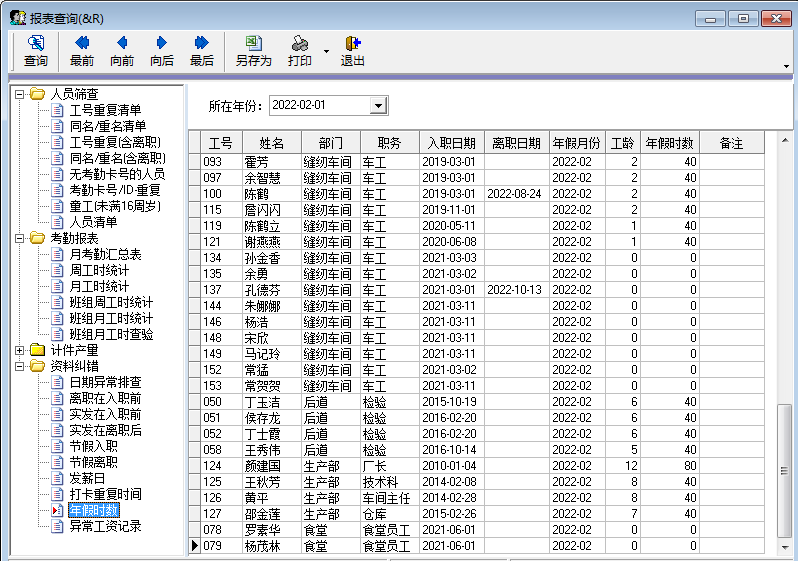Collapse the 考勤报表 tree folder
Viewport: 798px width, 561px height.
(19, 238)
